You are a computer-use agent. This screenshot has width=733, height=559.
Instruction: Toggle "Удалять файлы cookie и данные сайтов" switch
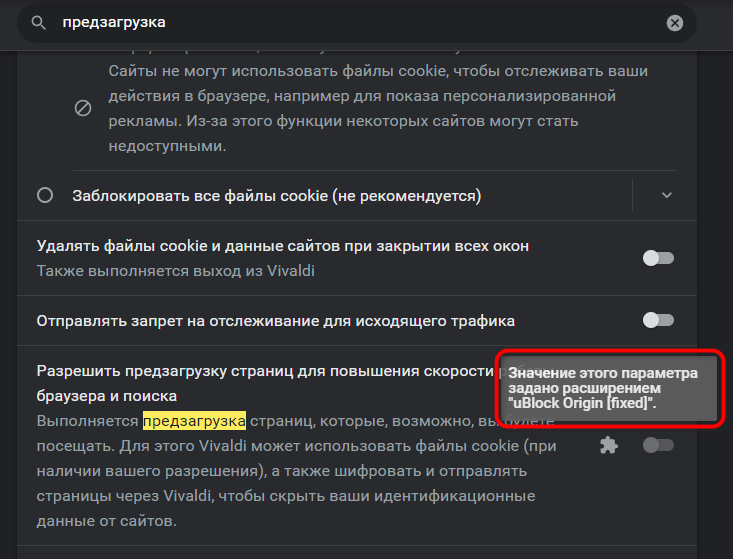point(658,258)
